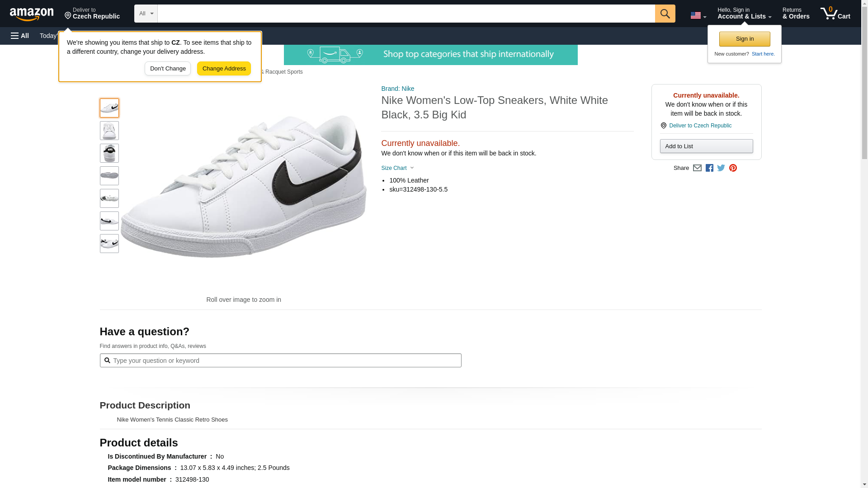Screen dimensions: 868x488
Task: Expand the Size Chart
Action: pos(397,168)
